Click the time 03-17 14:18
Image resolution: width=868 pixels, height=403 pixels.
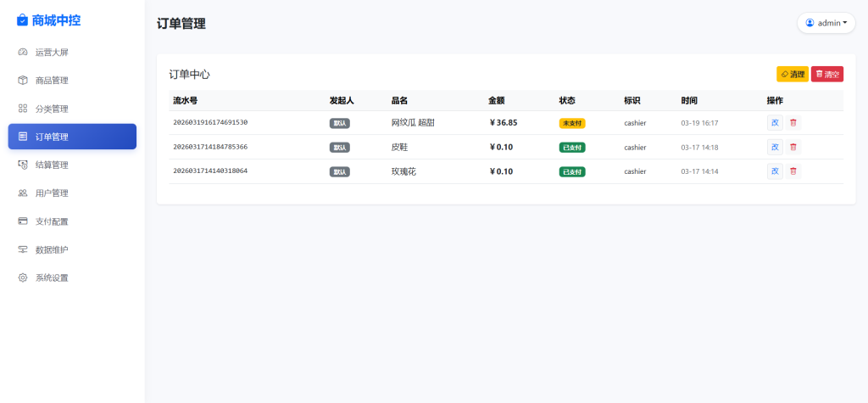point(699,148)
